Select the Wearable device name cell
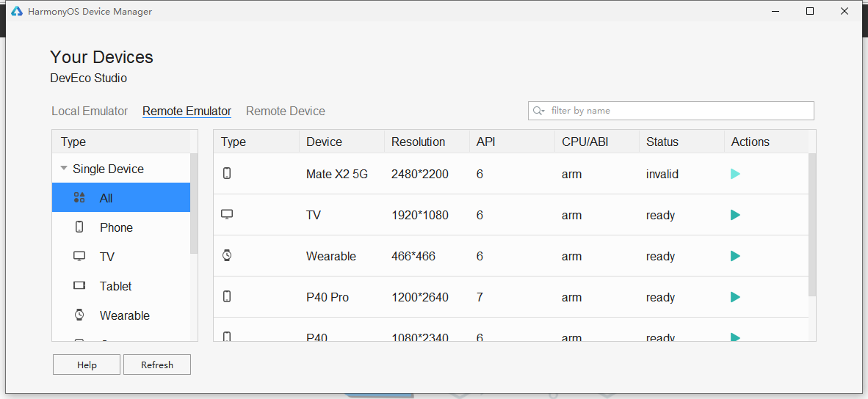Image resolution: width=868 pixels, height=399 pixels. tap(331, 257)
